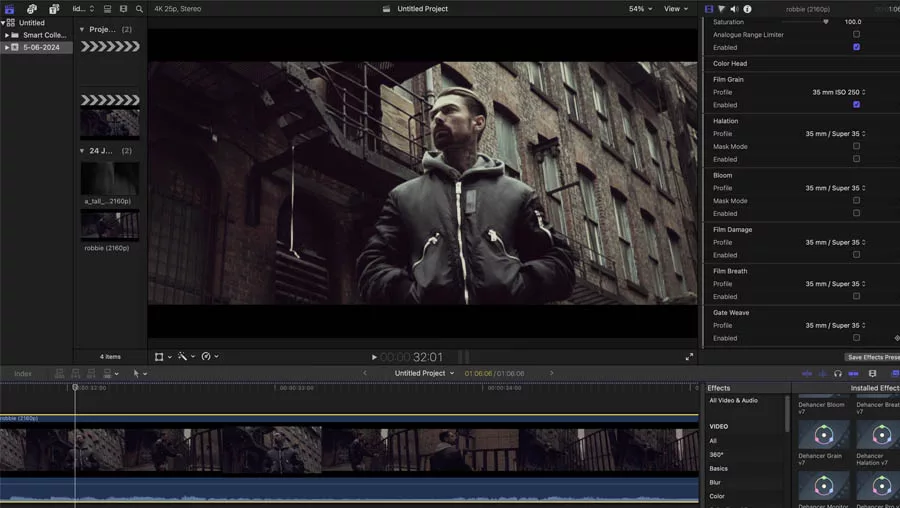Open the viewer View options dropdown
Viewport: 900px width, 508px height.
pyautogui.click(x=676, y=9)
